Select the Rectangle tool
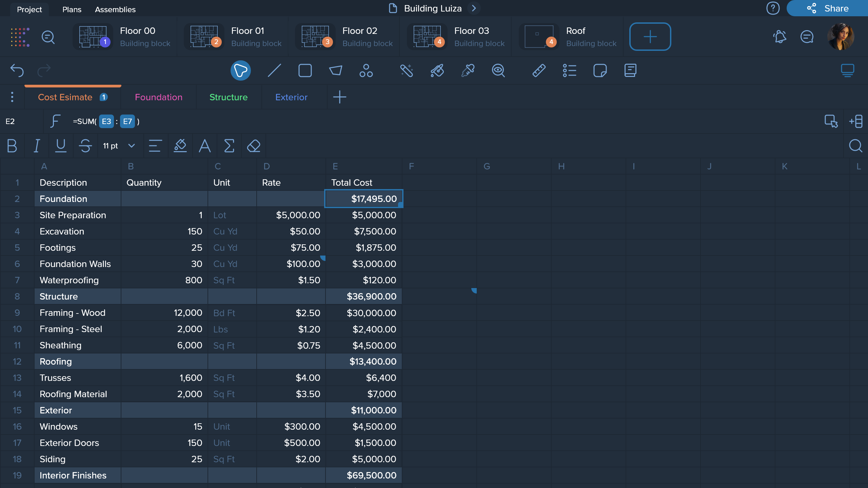The height and width of the screenshot is (488, 868). click(304, 70)
